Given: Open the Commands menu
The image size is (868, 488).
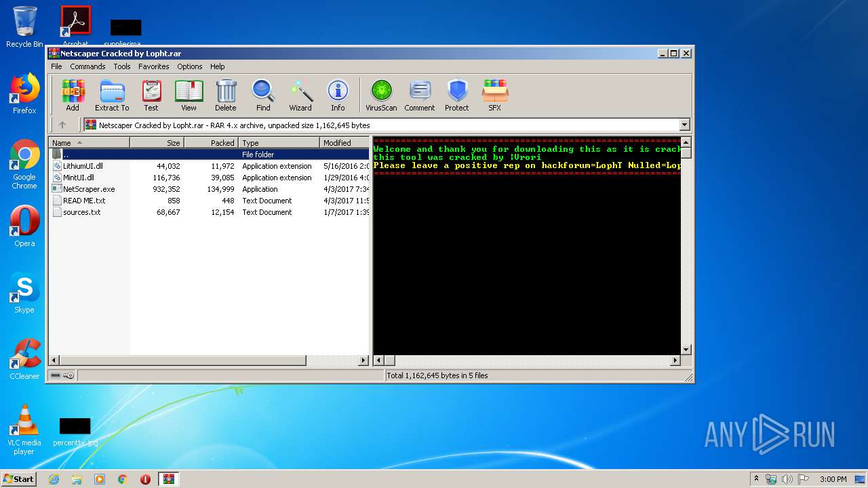Looking at the screenshot, I should coord(87,66).
